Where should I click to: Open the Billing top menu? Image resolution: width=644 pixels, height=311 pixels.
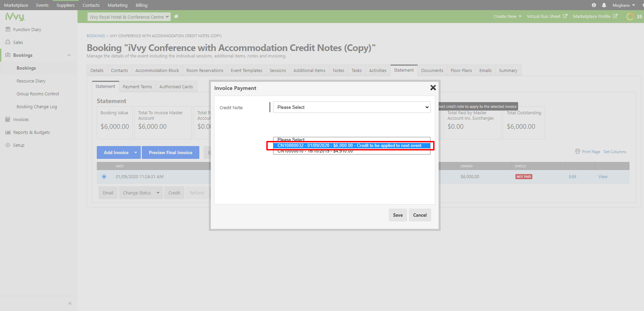pos(141,5)
